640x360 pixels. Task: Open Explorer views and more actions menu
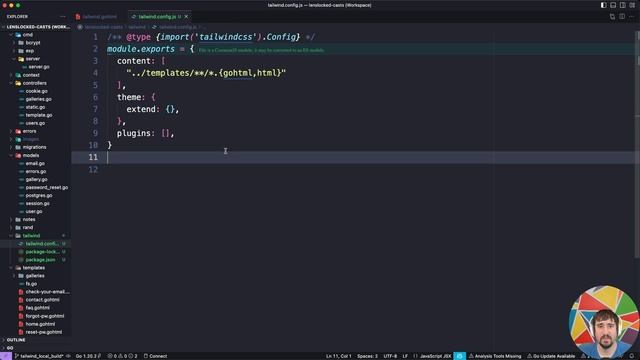tap(62, 17)
